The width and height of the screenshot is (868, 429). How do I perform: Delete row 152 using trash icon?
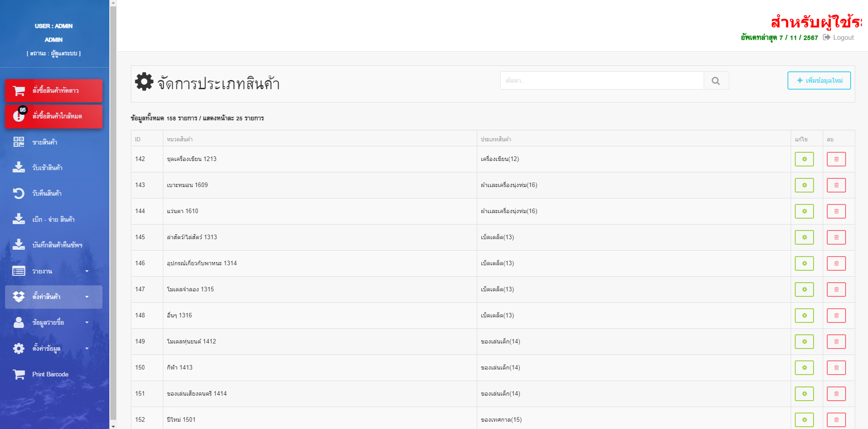(x=836, y=419)
